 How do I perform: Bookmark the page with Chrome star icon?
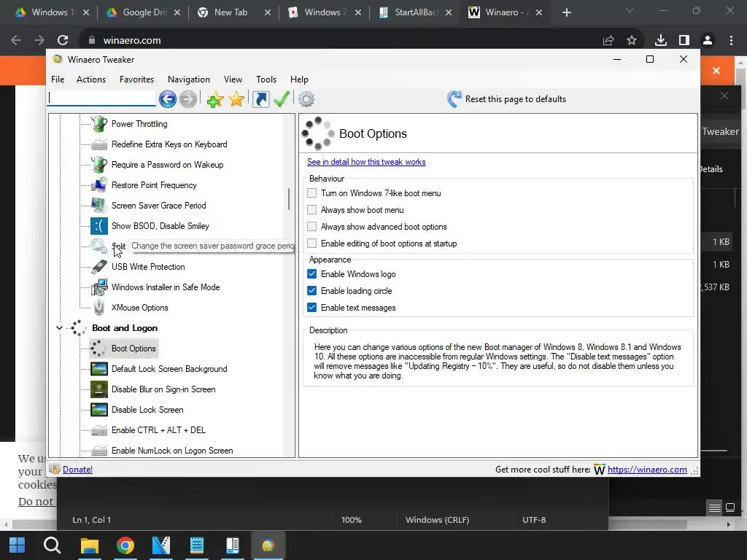[632, 41]
